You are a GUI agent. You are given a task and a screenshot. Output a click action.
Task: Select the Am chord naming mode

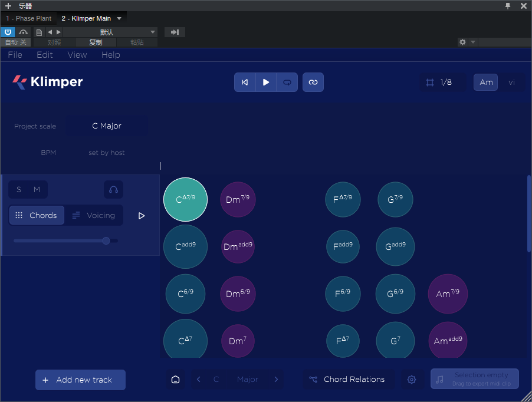pyautogui.click(x=486, y=83)
